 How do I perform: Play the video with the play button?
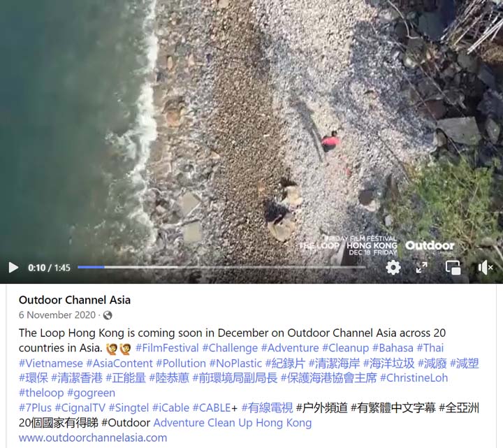[x=13, y=267]
